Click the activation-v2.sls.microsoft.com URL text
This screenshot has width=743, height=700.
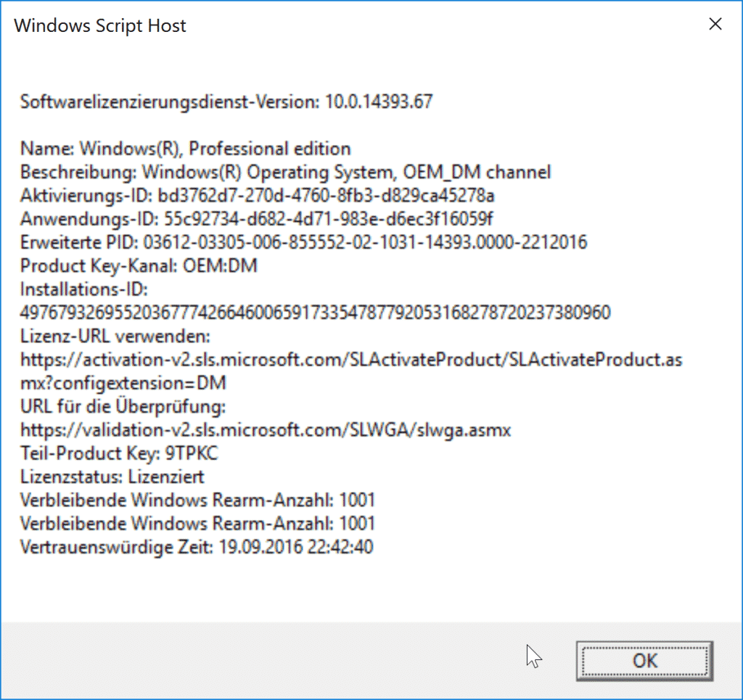(351, 360)
